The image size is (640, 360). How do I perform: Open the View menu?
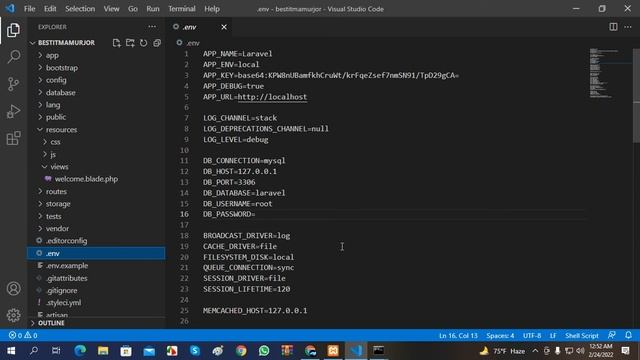click(111, 9)
